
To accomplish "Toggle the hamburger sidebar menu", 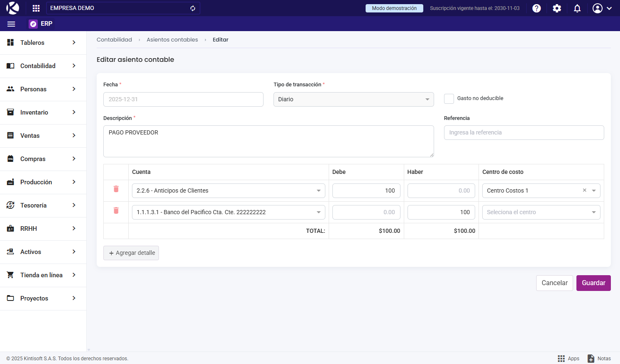I will (x=11, y=24).
